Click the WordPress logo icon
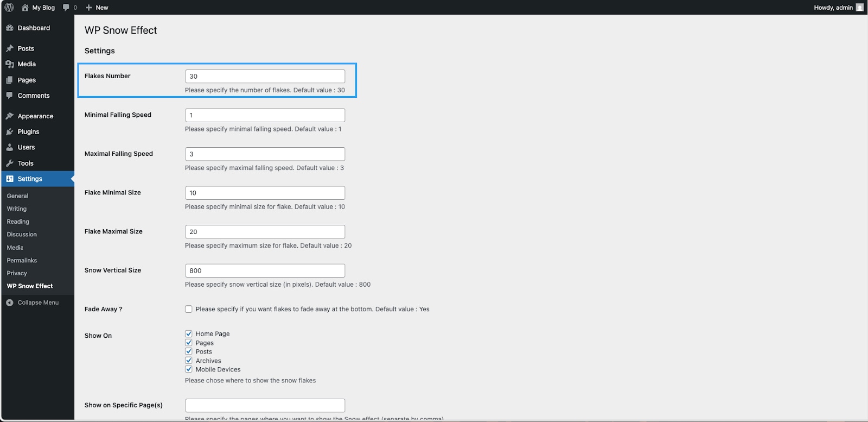 pyautogui.click(x=9, y=8)
